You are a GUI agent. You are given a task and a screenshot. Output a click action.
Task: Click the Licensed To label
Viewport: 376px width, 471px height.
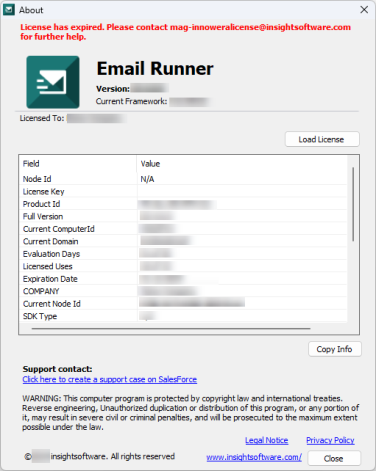pos(42,118)
